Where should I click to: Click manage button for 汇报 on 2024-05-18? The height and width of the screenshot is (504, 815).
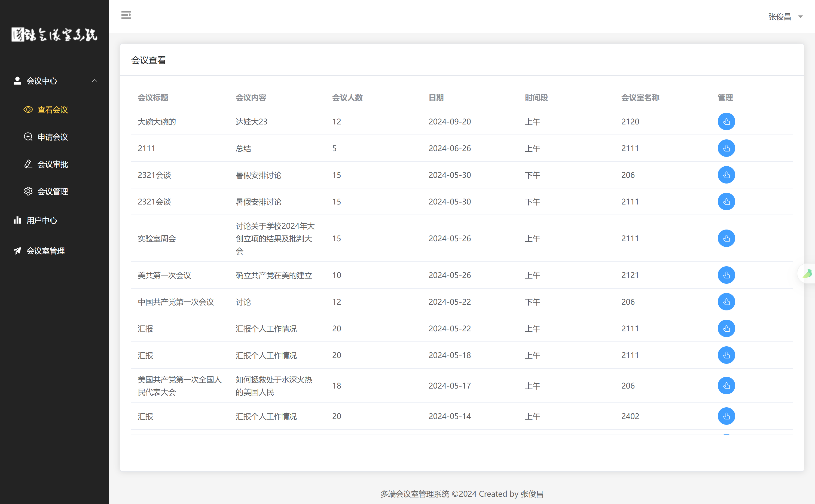726,355
